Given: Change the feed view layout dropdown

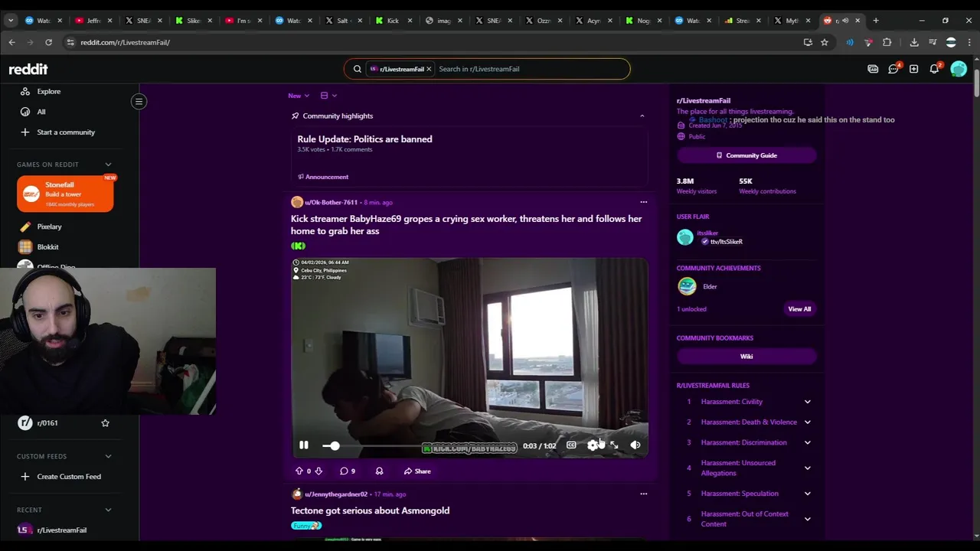Looking at the screenshot, I should tap(328, 96).
